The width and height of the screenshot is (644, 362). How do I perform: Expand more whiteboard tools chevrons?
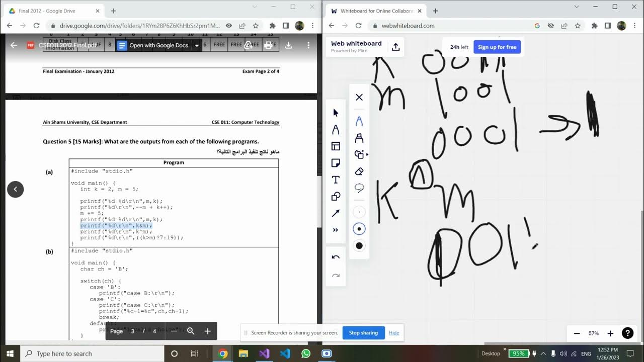[336, 230]
